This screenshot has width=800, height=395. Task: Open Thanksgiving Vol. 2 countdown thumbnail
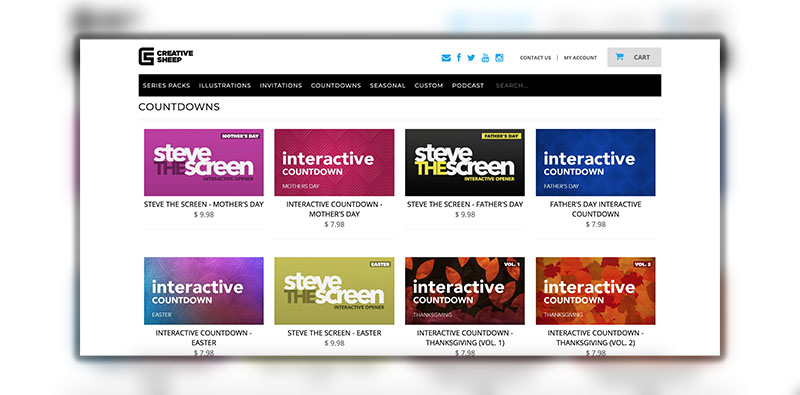[x=595, y=291]
